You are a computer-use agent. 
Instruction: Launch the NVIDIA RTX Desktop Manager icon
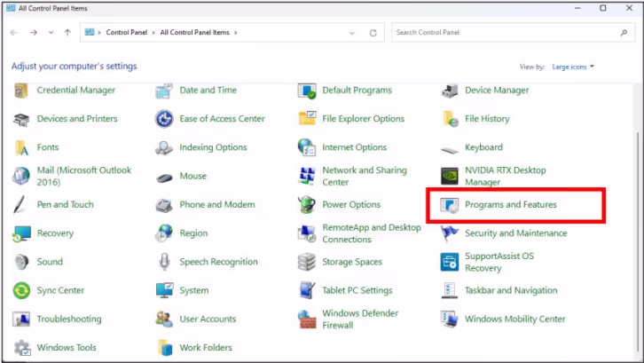point(450,177)
